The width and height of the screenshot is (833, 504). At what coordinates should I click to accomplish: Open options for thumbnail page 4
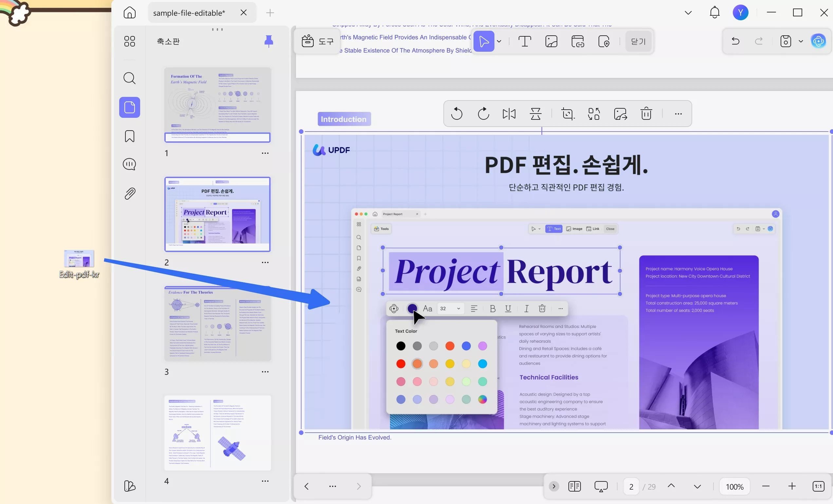[265, 481]
